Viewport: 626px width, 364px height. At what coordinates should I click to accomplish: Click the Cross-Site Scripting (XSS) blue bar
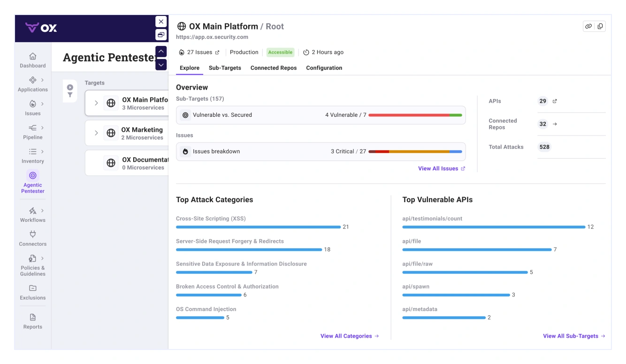tap(258, 227)
